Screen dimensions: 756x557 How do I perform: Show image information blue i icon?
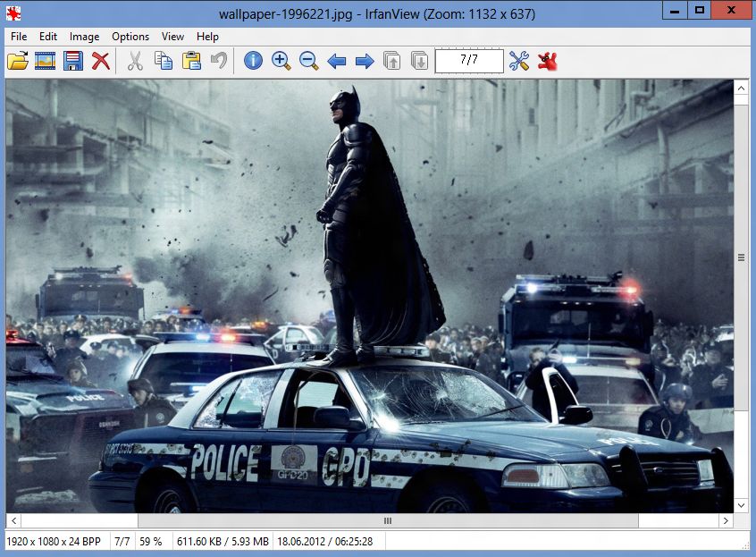point(253,61)
